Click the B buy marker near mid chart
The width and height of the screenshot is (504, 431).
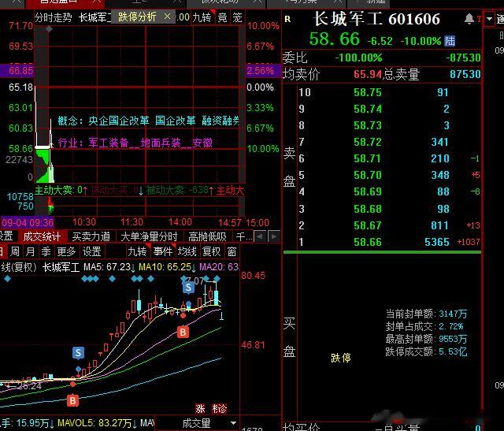coord(183,333)
